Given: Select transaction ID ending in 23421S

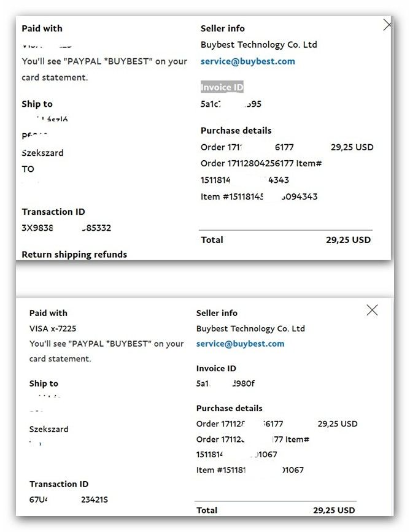Looking at the screenshot, I should click(69, 499).
